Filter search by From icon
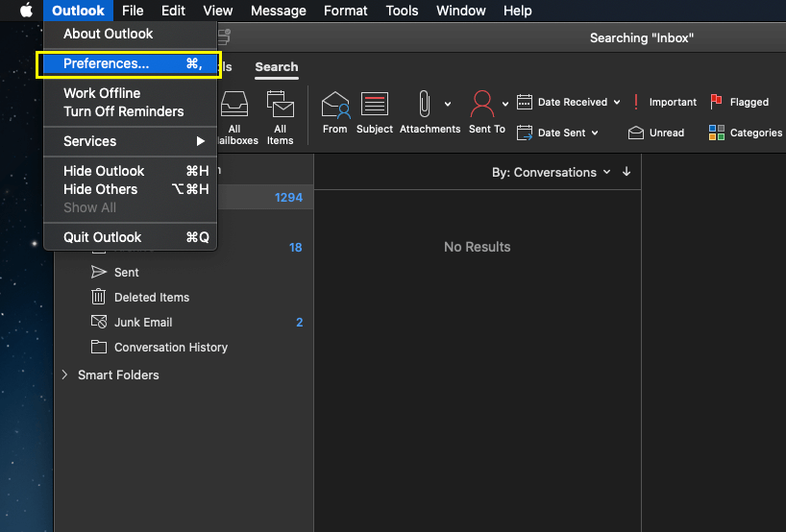Viewport: 786px width, 532px height. point(334,105)
